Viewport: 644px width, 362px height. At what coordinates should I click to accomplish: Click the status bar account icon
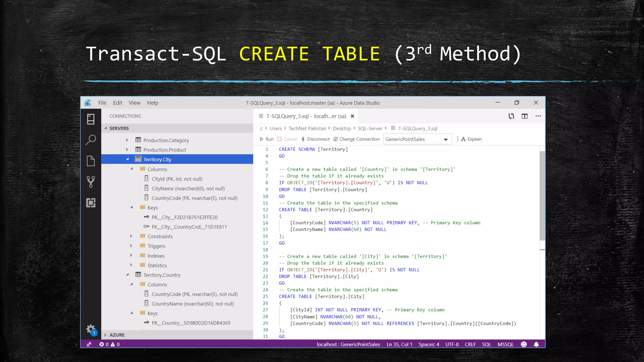coord(89,344)
